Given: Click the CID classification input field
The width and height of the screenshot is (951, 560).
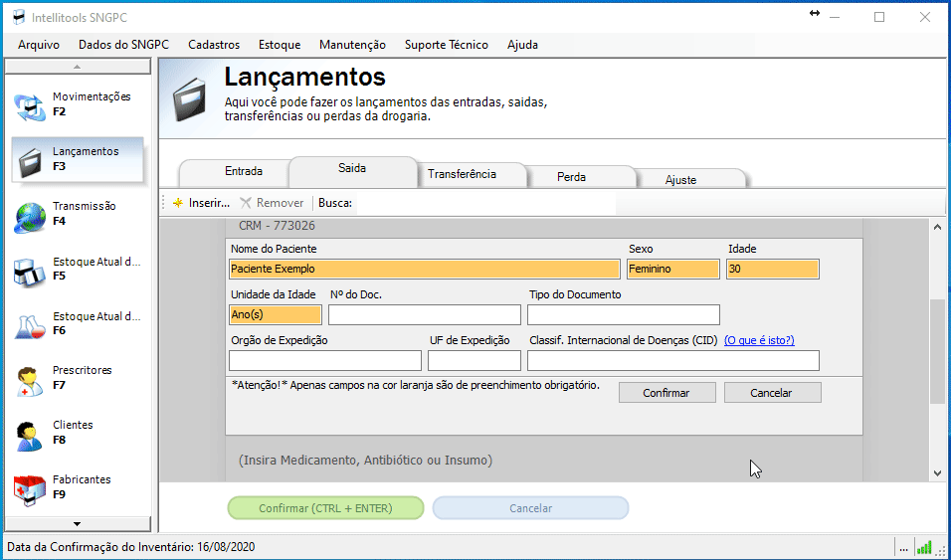Looking at the screenshot, I should [673, 360].
